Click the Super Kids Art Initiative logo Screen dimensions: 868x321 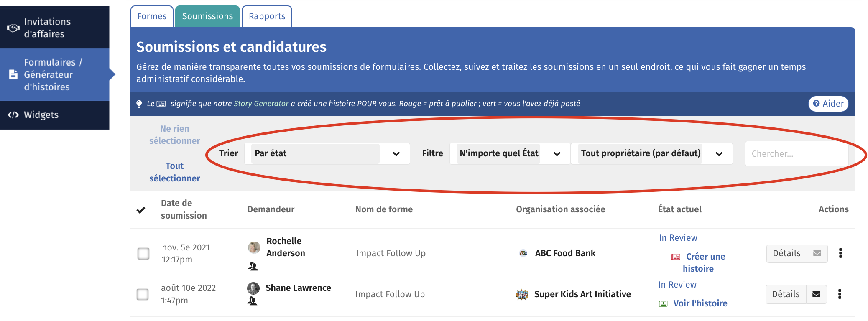point(522,295)
